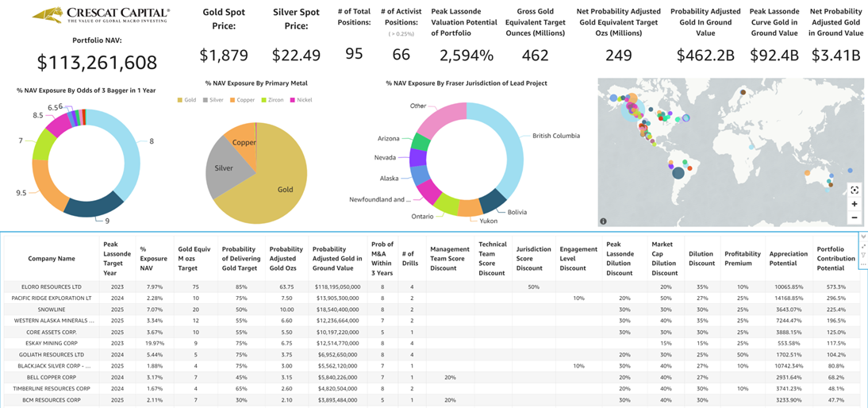The image size is (868, 408).
Task: Click the 19.97% exposure NAV cell
Action: [x=153, y=343]
